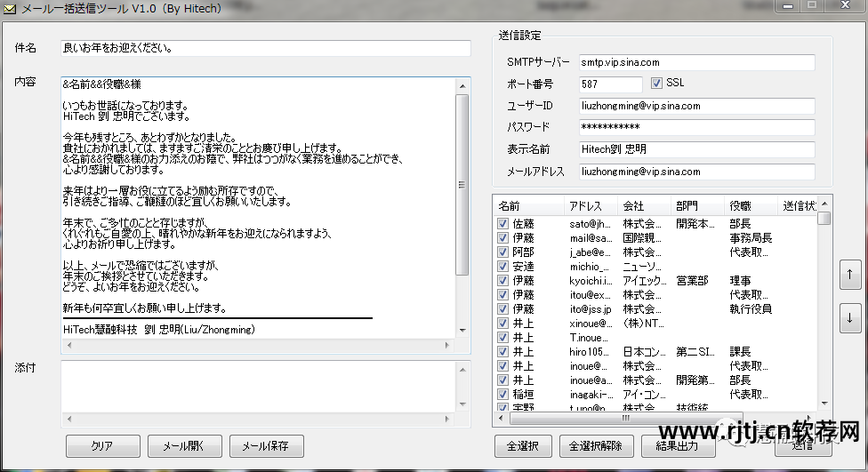The image size is (868, 472).
Task: Uncheck the 稲垣 recipient checkbox
Action: pyautogui.click(x=502, y=394)
